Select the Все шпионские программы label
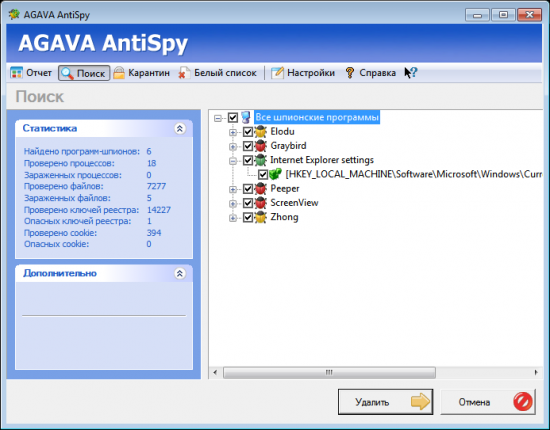Screen dimensions: 550x430 click(317, 117)
